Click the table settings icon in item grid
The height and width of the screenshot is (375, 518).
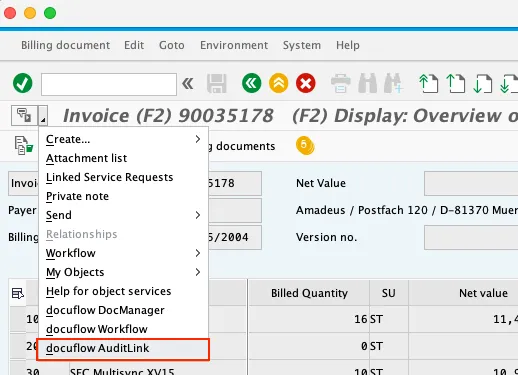pos(18,293)
